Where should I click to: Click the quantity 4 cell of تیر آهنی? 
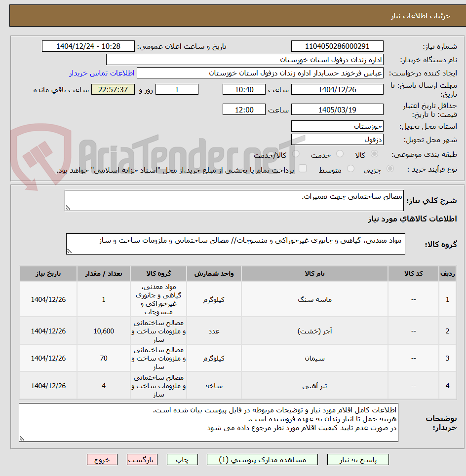pos(104,386)
